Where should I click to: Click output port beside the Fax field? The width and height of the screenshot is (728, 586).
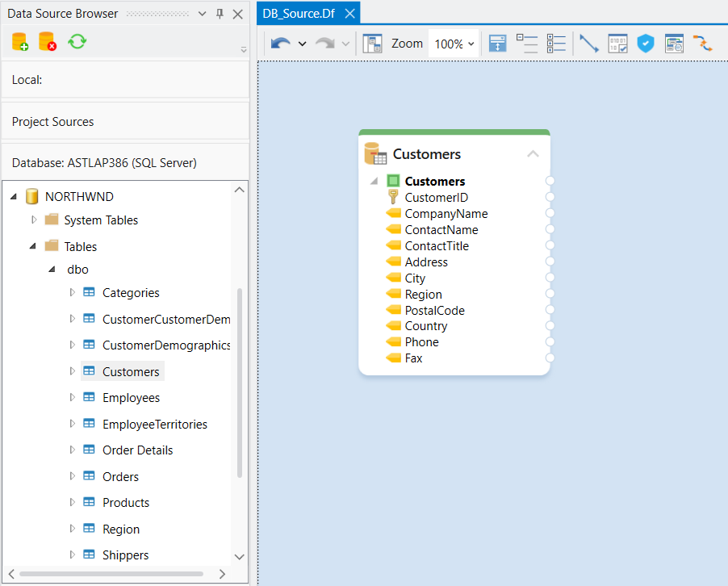(x=550, y=358)
